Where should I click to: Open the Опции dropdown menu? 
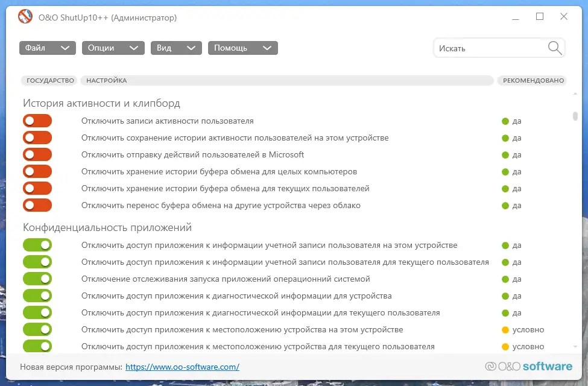pos(113,48)
